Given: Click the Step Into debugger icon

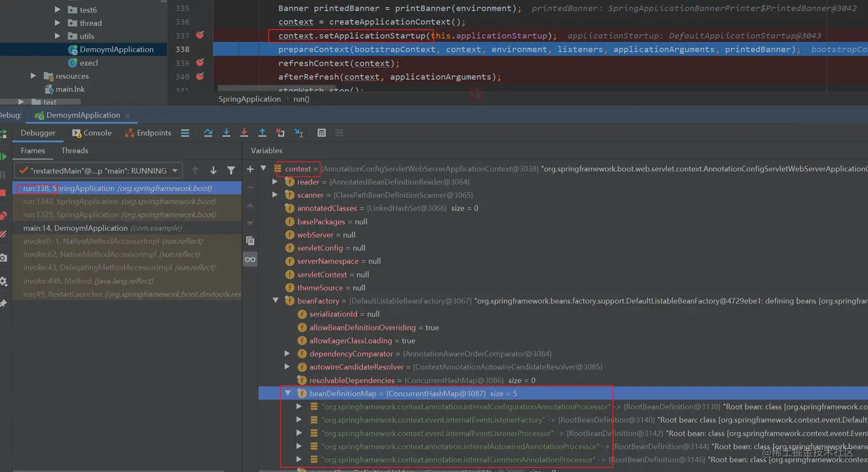Looking at the screenshot, I should (x=226, y=133).
